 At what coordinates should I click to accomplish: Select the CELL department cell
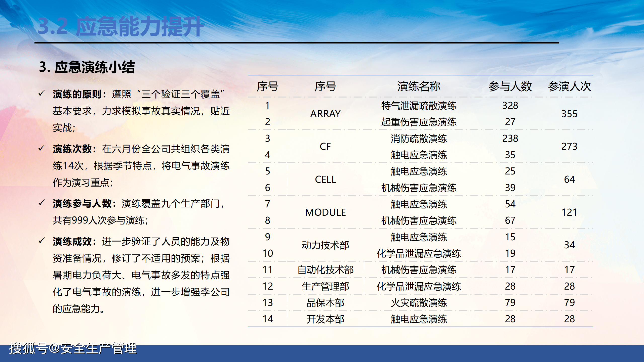pyautogui.click(x=325, y=180)
